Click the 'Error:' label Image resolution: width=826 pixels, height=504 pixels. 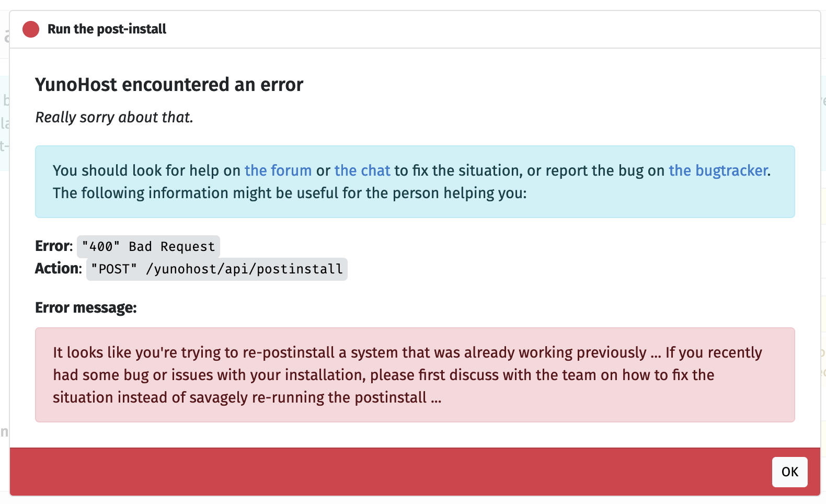click(x=54, y=246)
